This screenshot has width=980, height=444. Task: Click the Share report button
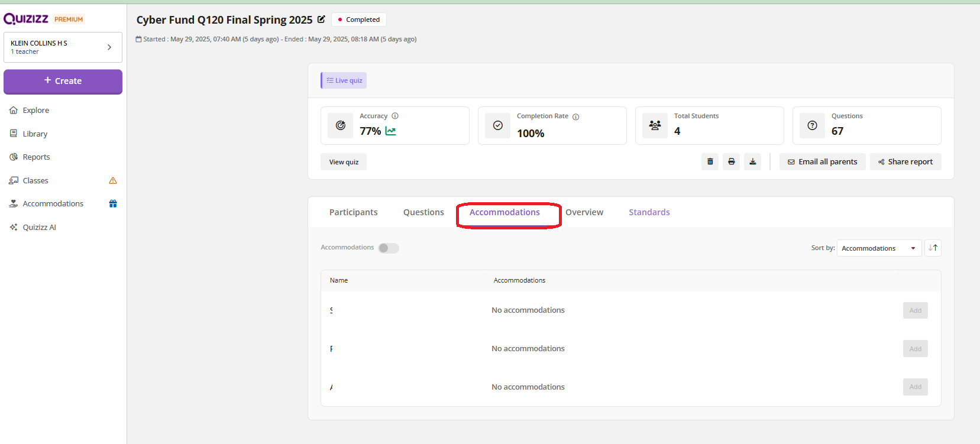[x=905, y=162]
